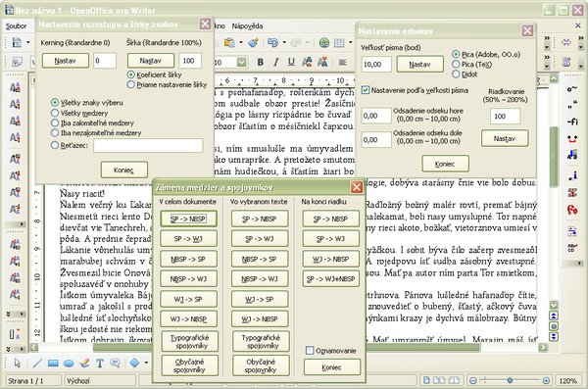Select the Line drawing tool
Viewport: 588px width, 389px height.
click(37, 363)
